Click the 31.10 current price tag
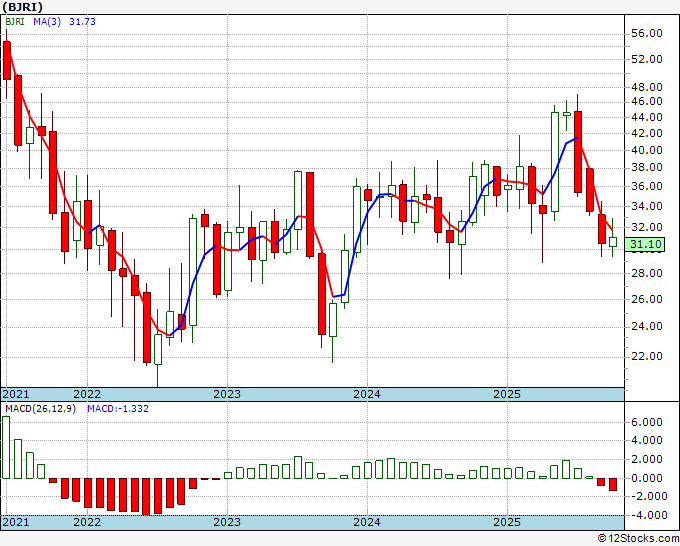The width and height of the screenshot is (680, 546). (x=648, y=245)
